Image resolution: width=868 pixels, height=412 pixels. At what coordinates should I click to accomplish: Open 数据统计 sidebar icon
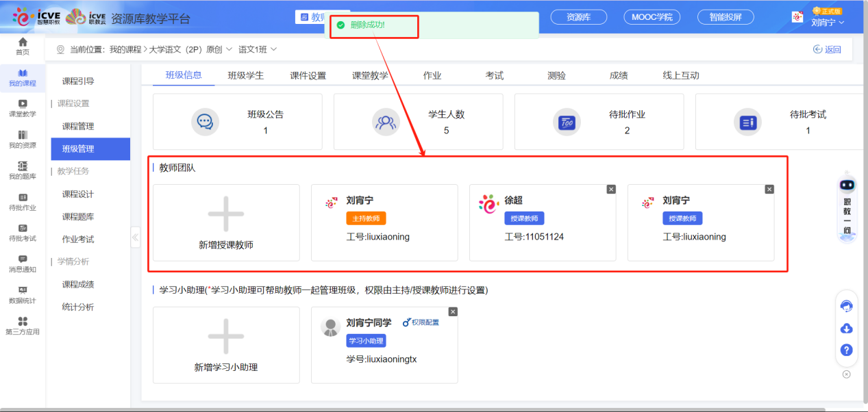[x=23, y=295]
